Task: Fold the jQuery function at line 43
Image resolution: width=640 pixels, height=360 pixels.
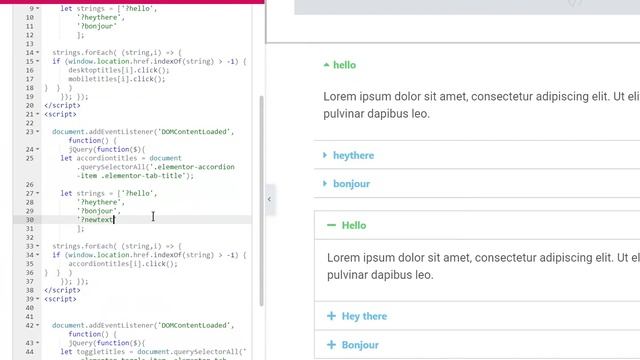Action: (38, 343)
